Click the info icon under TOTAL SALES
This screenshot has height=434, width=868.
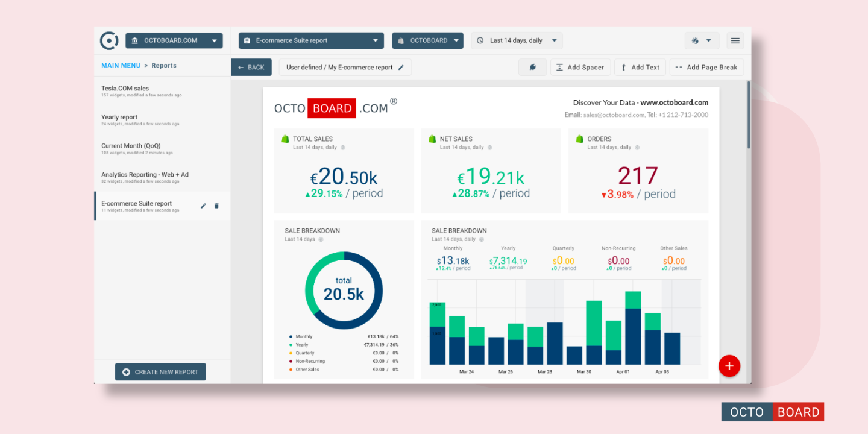point(343,148)
